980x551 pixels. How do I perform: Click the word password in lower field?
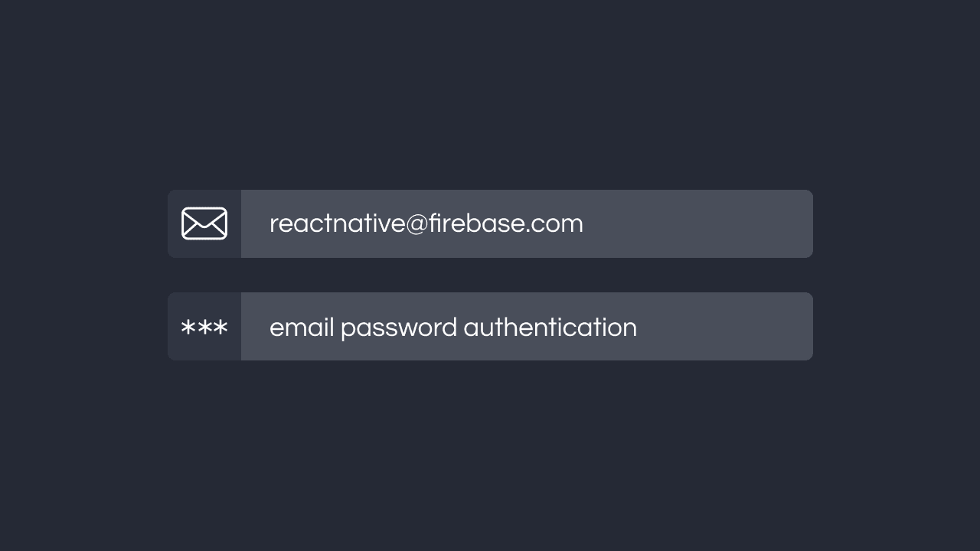point(398,328)
